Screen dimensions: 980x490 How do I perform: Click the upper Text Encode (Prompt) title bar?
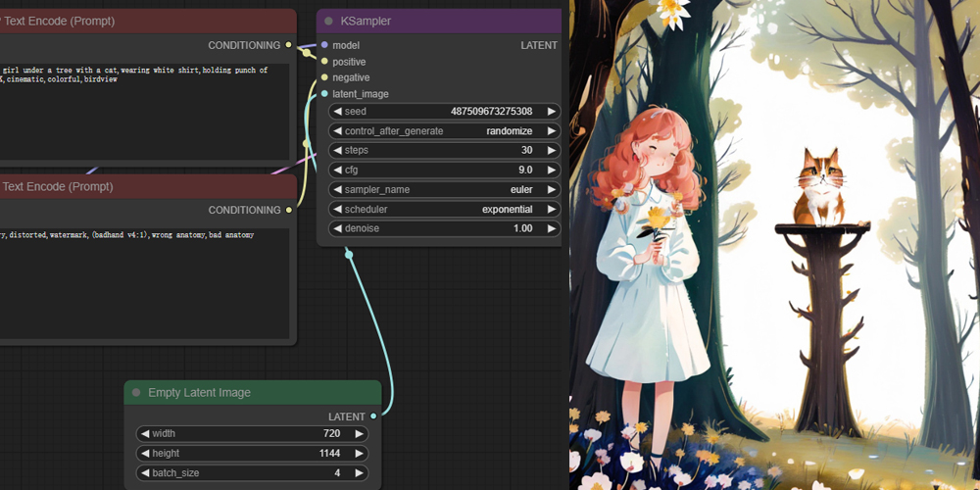(148, 22)
